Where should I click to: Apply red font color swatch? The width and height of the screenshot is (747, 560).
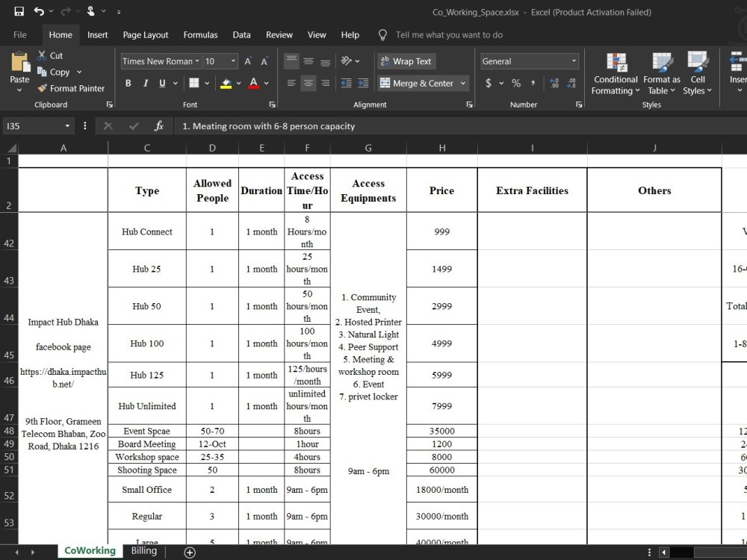[253, 83]
